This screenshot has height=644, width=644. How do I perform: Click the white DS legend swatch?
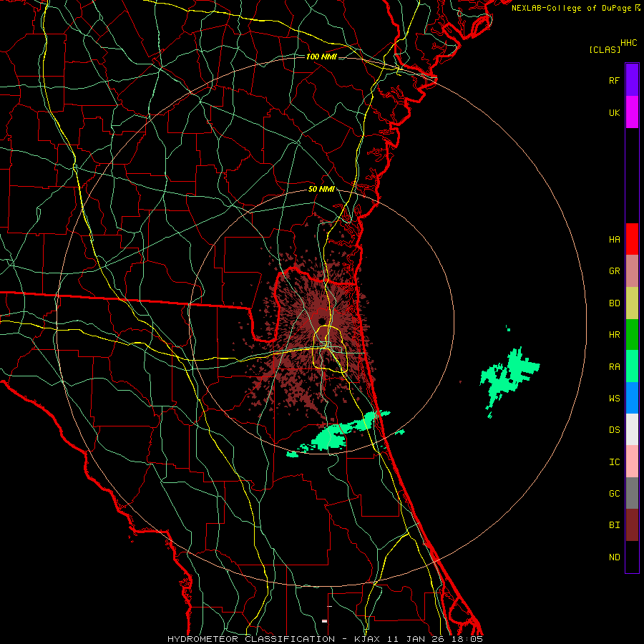(632, 429)
